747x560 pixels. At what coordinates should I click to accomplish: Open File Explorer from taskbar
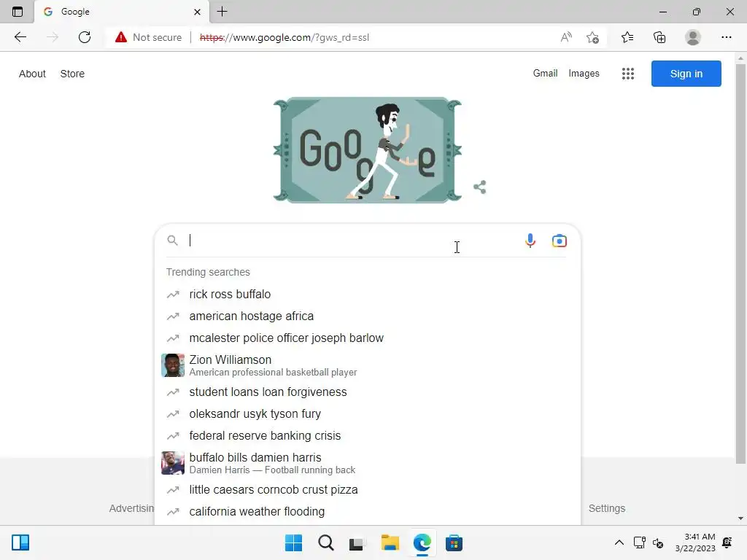tap(390, 542)
